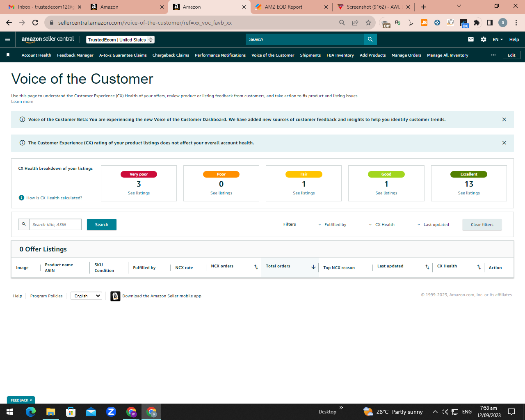Dismiss the Voice of the Customer Beta banner
This screenshot has width=525, height=420.
point(504,119)
